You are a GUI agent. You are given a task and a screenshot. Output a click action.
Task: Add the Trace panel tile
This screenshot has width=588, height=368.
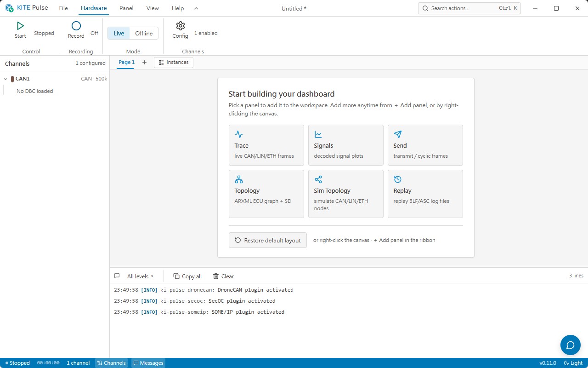click(x=266, y=145)
